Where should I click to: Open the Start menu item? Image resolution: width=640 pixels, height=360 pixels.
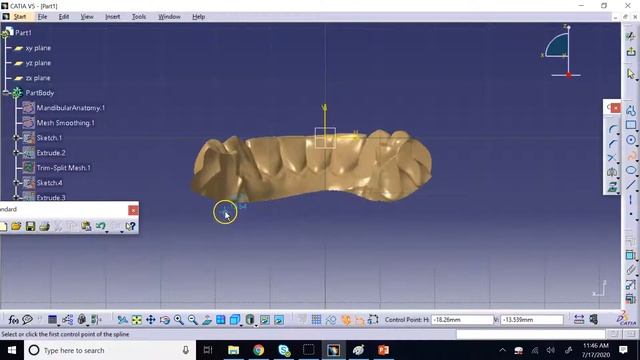(x=20, y=17)
